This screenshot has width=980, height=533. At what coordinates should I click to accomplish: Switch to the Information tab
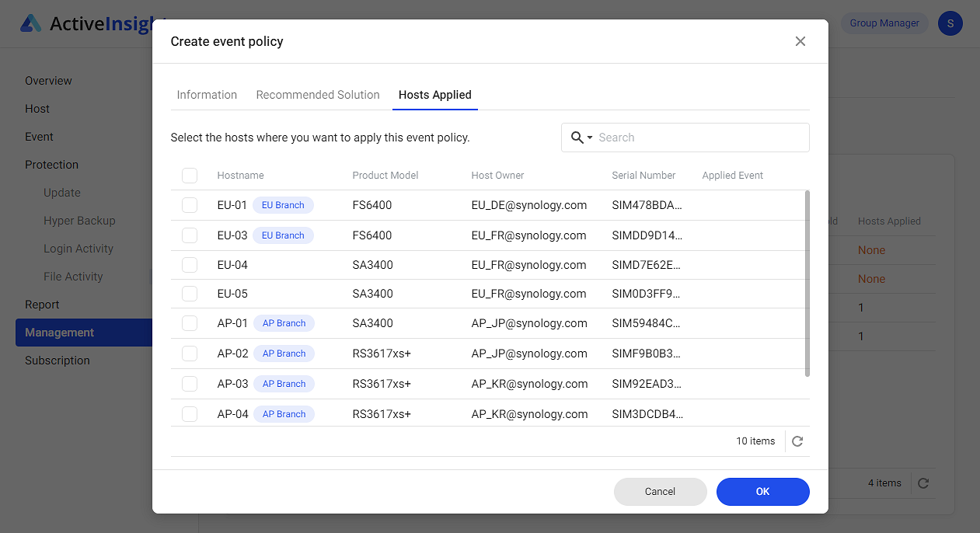207,94
